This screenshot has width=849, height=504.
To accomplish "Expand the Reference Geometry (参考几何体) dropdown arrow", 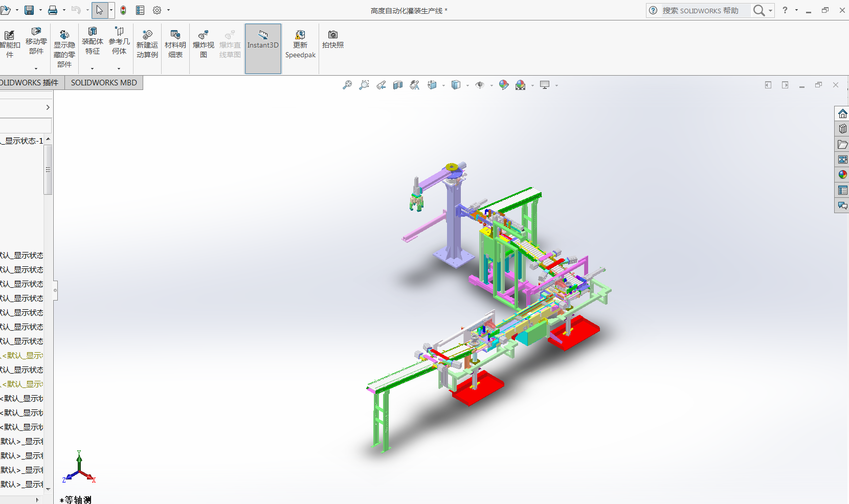I will pyautogui.click(x=119, y=68).
